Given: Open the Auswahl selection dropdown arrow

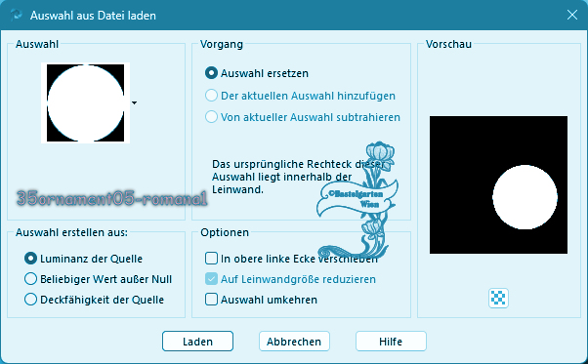Looking at the screenshot, I should (x=134, y=102).
